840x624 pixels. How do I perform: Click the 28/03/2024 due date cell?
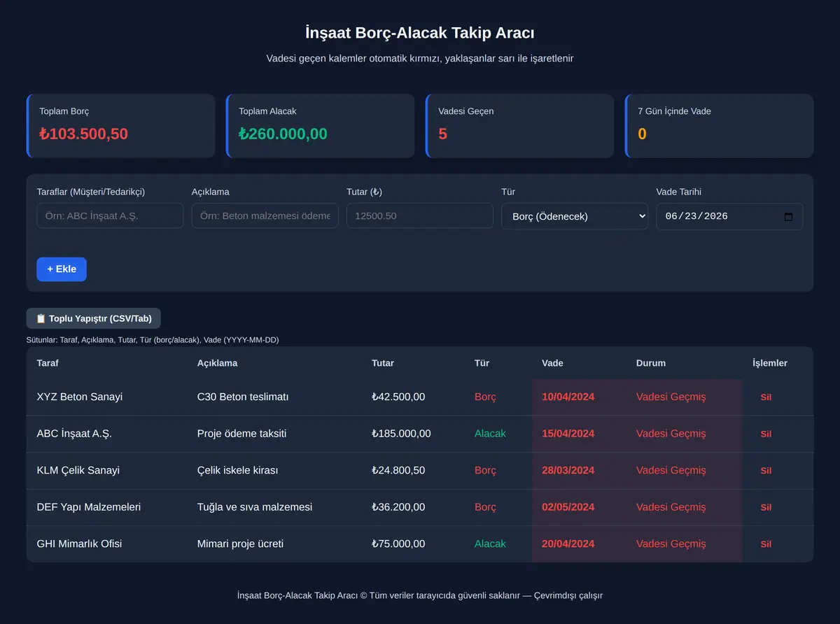coord(579,471)
